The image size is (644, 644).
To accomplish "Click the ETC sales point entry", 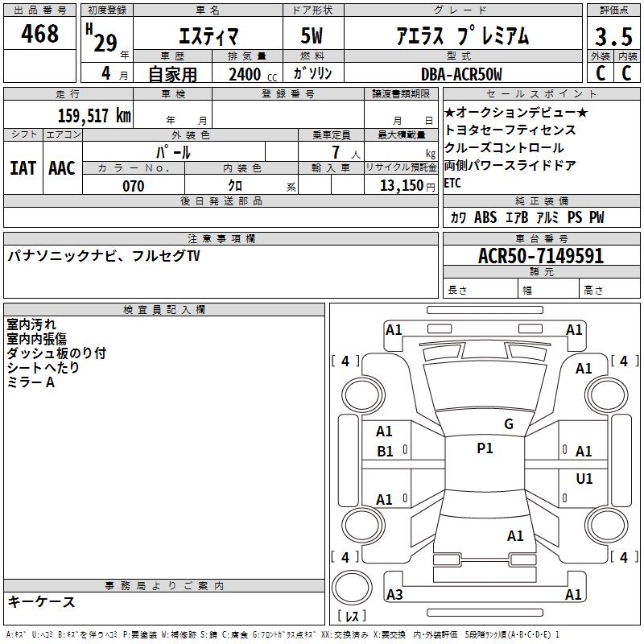I will click(452, 184).
